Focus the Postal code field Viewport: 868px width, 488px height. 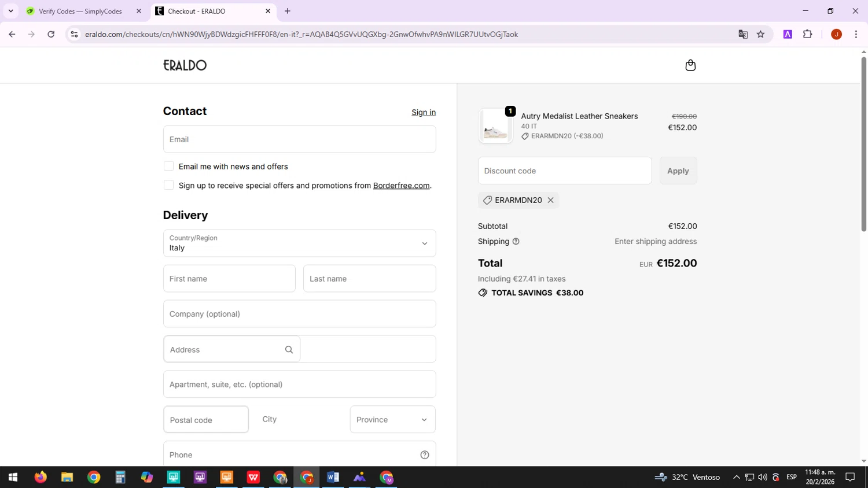[206, 420]
